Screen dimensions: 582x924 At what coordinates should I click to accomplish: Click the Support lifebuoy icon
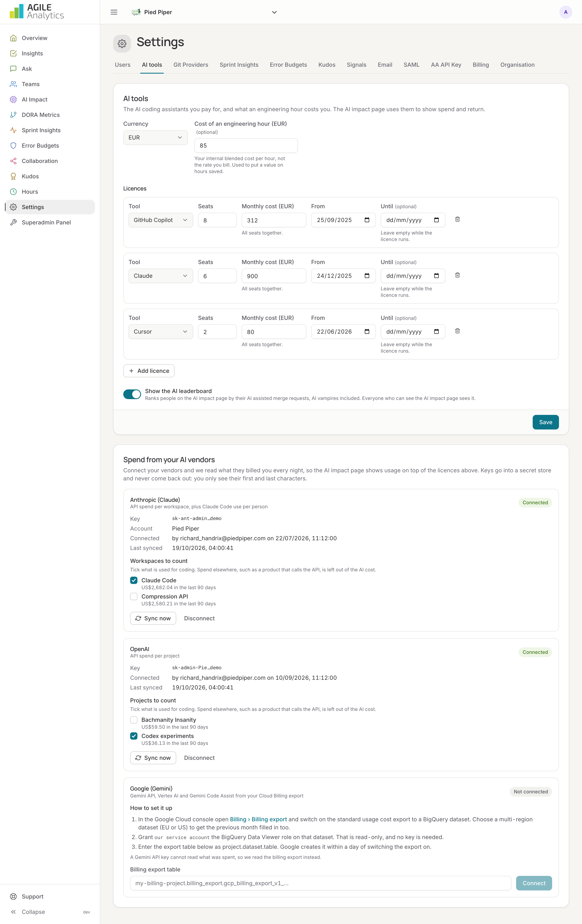[13, 896]
